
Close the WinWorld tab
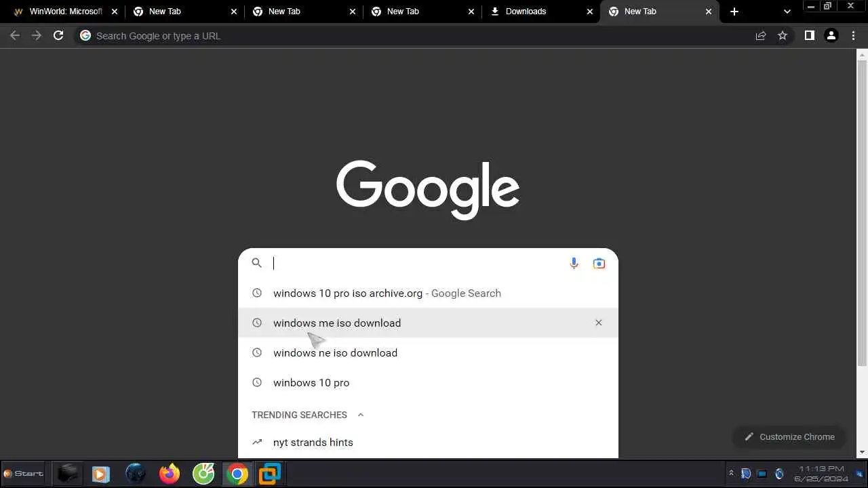click(x=115, y=12)
